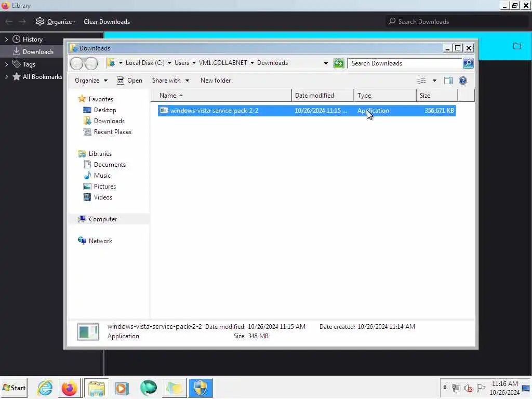Image resolution: width=532 pixels, height=399 pixels.
Task: Open the view options dropdown arrow
Action: tap(434, 81)
